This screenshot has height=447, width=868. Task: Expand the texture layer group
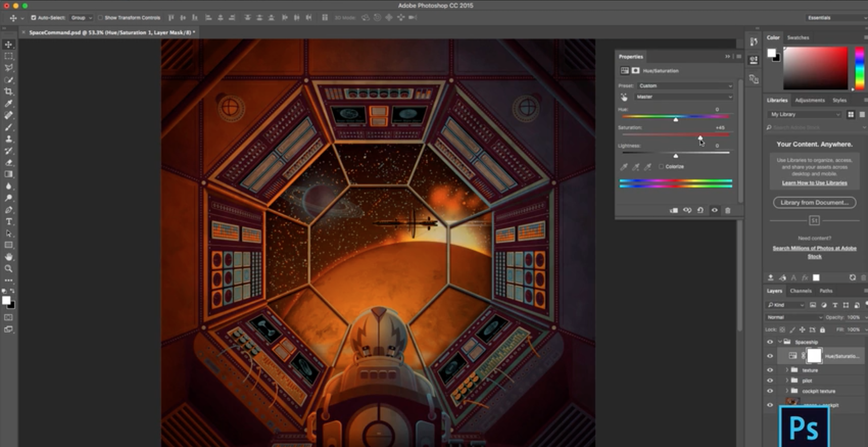click(x=787, y=370)
